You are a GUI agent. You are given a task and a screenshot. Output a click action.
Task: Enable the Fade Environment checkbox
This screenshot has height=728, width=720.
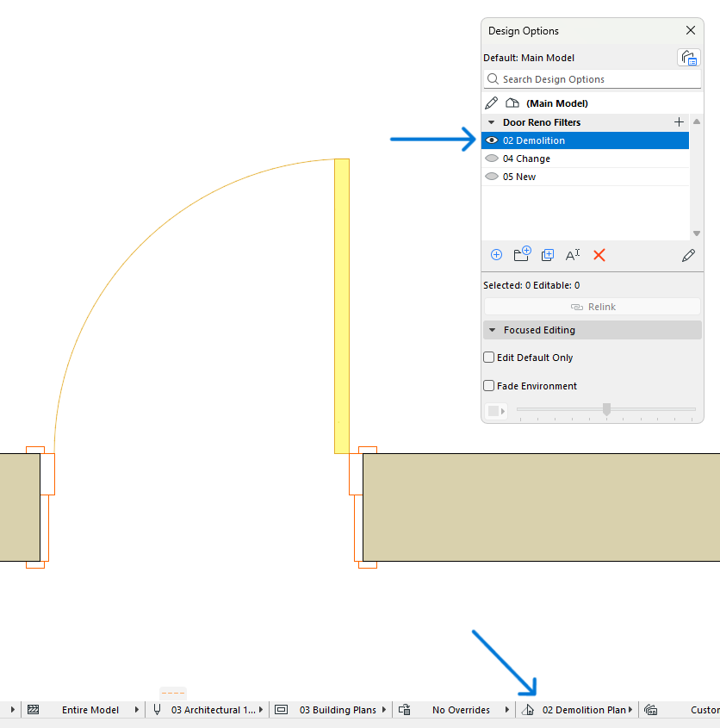coord(489,385)
